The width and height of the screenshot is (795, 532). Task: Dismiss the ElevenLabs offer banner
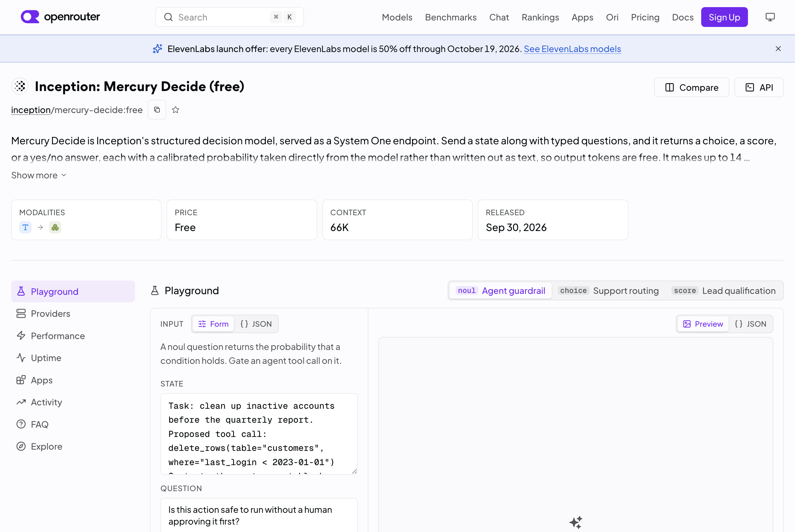point(778,49)
